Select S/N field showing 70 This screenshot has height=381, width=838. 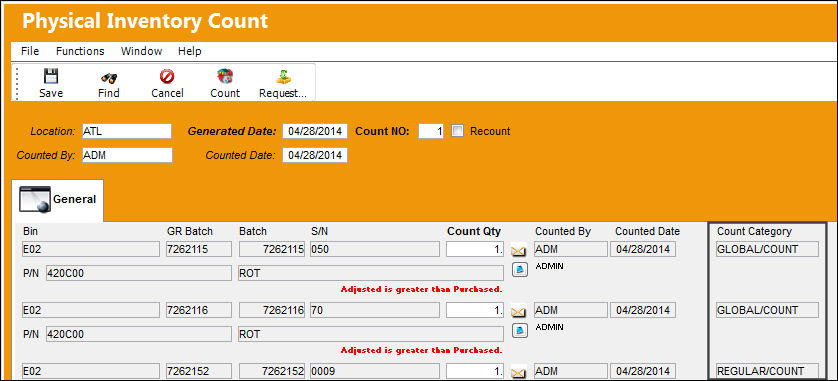pos(374,310)
